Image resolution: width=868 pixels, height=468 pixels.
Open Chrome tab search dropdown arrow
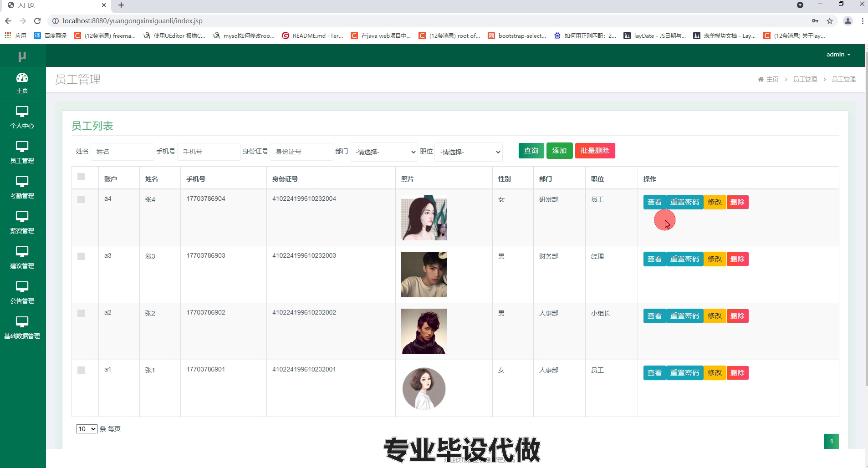click(x=800, y=5)
